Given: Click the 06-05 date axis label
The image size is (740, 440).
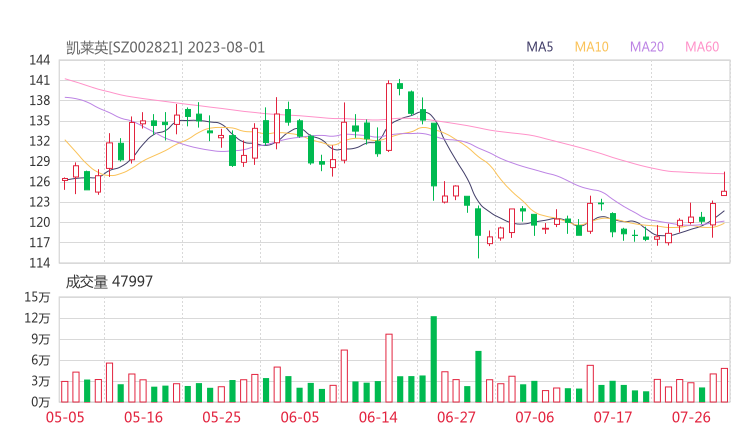Looking at the screenshot, I should tap(300, 417).
